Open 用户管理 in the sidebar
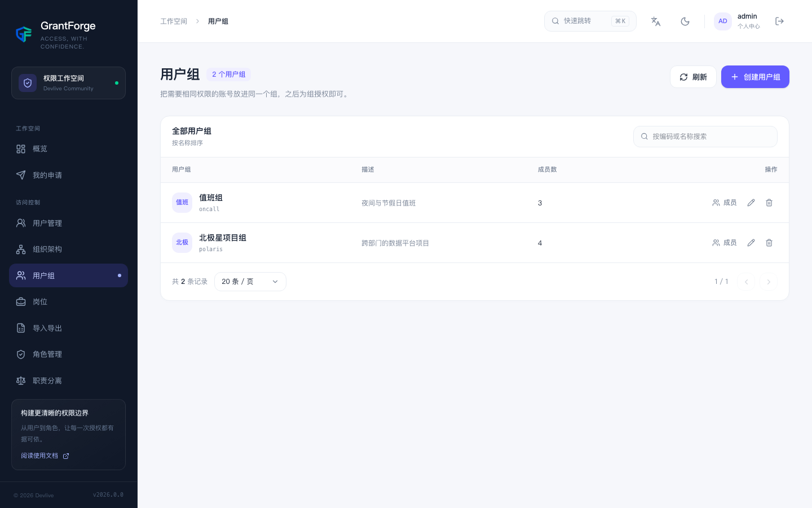 click(x=68, y=223)
